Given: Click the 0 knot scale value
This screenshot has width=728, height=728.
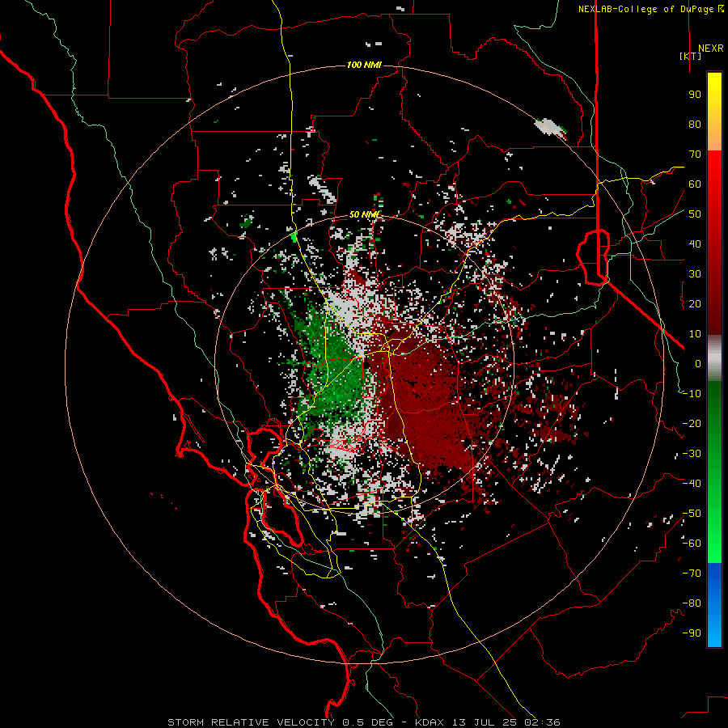Looking at the screenshot, I should pos(698,363).
